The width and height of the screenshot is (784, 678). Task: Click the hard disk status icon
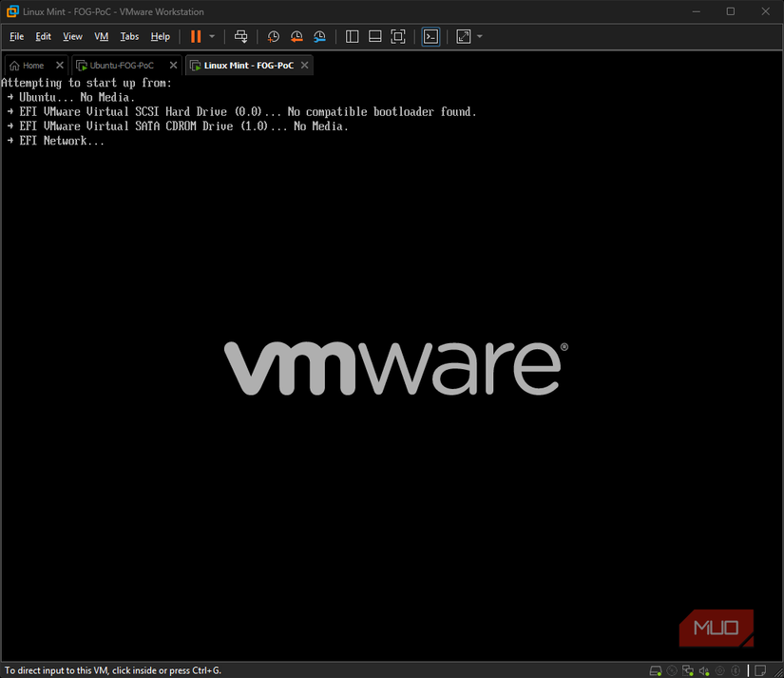(x=655, y=670)
